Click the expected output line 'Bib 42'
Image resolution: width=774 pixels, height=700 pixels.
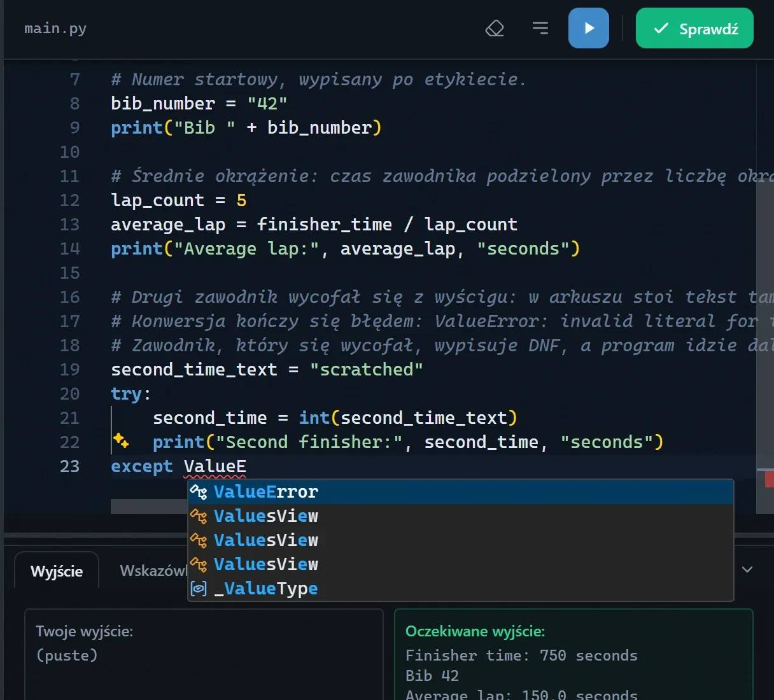pos(432,676)
